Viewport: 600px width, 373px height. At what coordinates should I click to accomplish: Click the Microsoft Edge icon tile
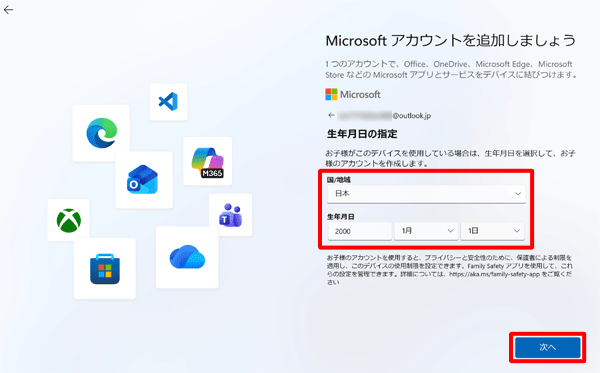(101, 133)
